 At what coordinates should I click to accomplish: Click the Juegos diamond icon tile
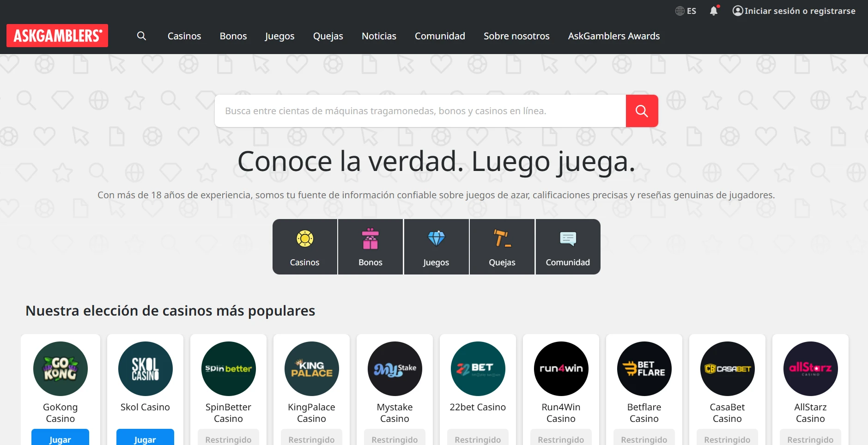(x=437, y=247)
